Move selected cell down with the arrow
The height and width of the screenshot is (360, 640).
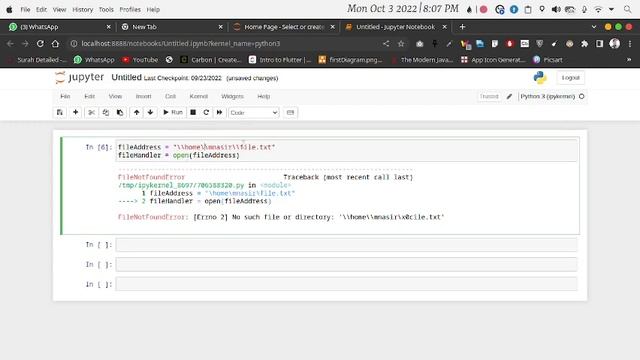tap(150, 112)
